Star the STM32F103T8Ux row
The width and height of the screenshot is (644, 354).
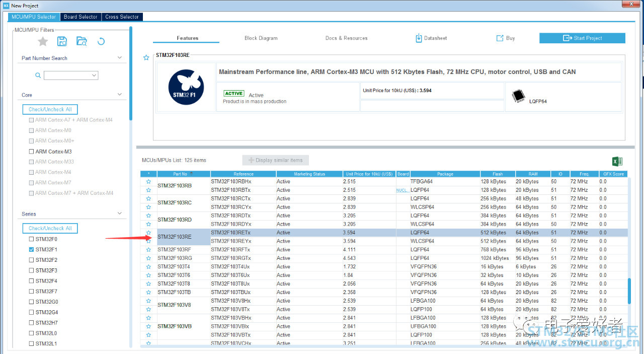tap(148, 284)
